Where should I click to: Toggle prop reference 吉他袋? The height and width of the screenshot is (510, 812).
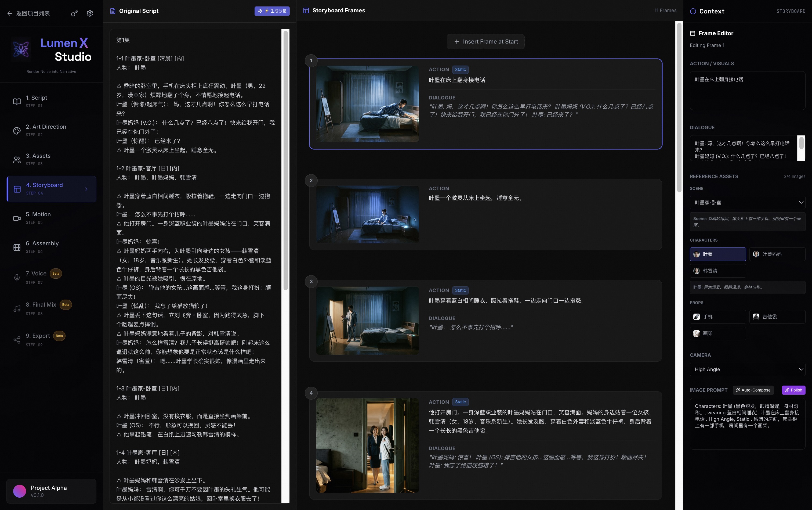pos(777,317)
